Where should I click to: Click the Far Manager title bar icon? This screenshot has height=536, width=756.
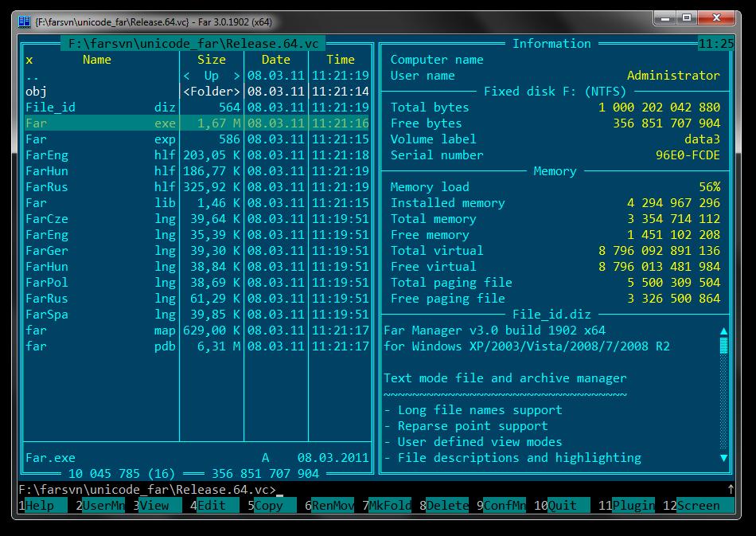click(24, 22)
